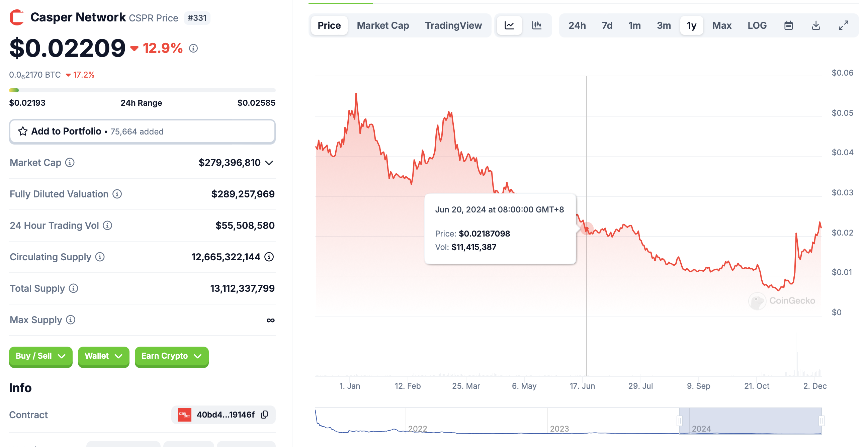868x447 pixels.
Task: Expand the chart to fullscreen
Action: click(x=843, y=25)
